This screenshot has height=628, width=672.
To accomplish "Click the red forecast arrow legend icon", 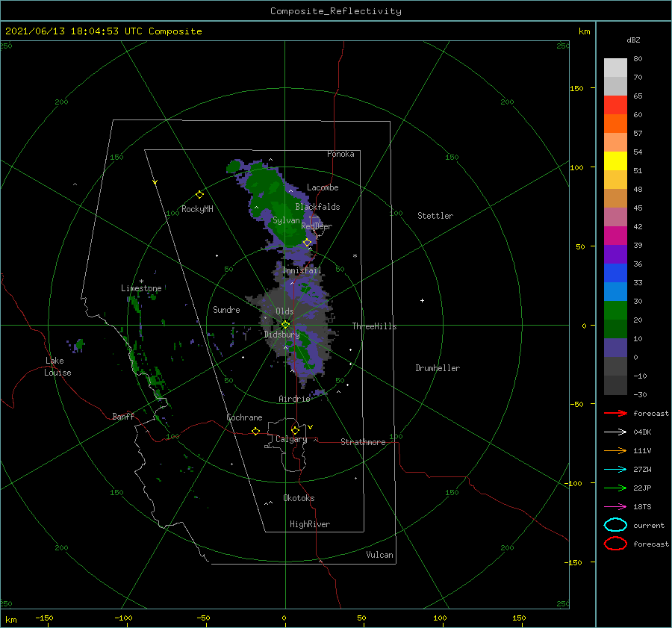I will [615, 413].
